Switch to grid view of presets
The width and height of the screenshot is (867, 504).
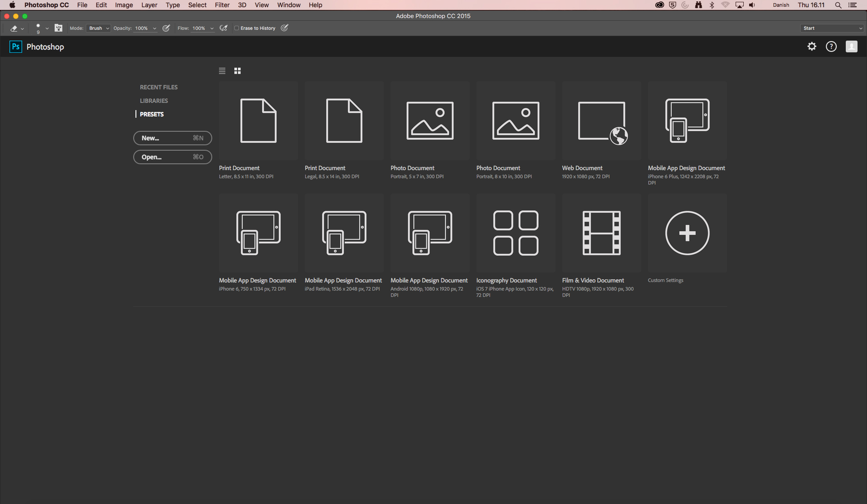click(237, 71)
